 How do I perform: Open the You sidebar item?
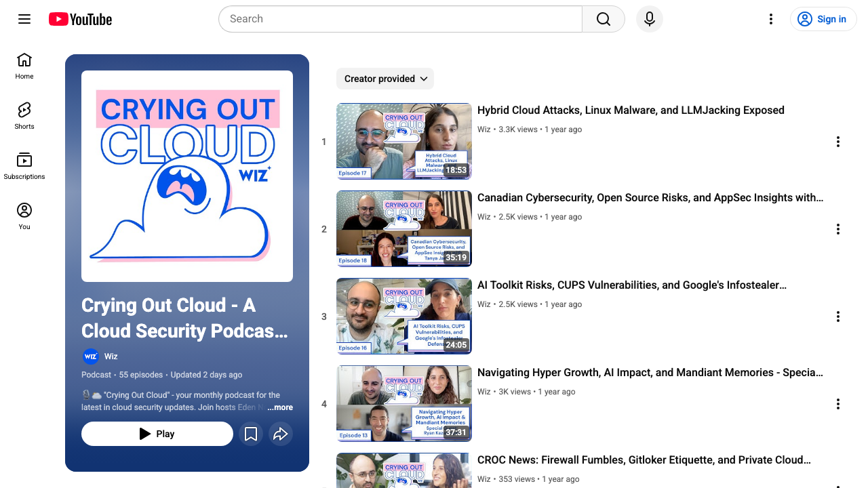pos(24,216)
